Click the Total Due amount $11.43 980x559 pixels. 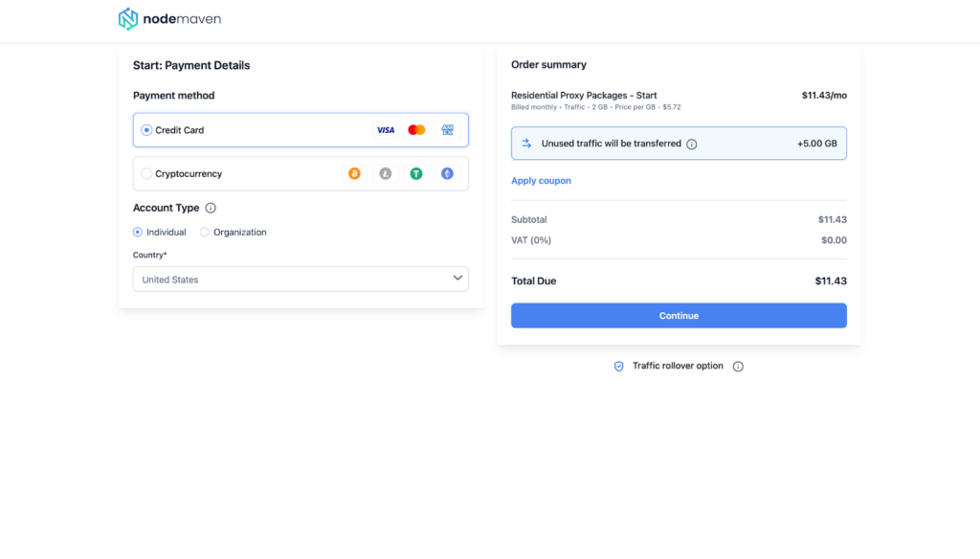coord(831,281)
